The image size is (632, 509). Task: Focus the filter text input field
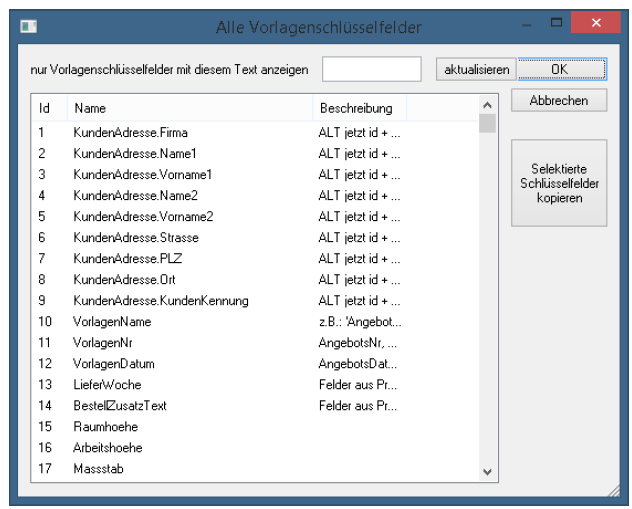[x=372, y=69]
